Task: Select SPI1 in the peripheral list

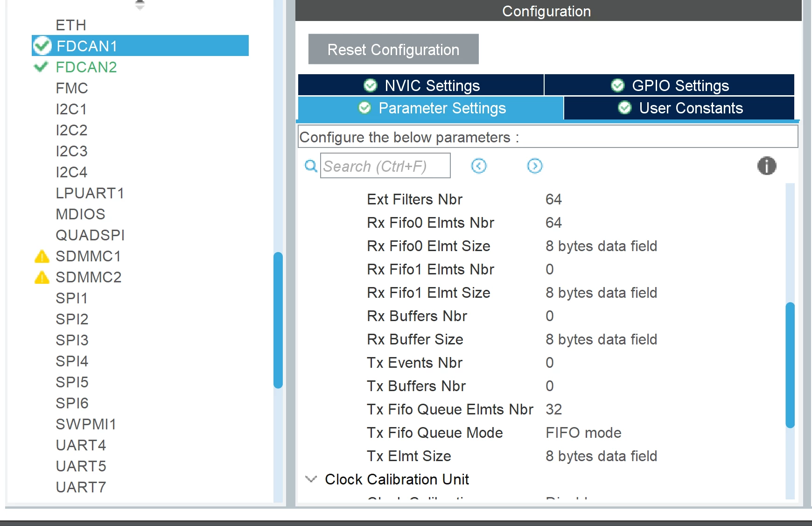Action: [72, 298]
